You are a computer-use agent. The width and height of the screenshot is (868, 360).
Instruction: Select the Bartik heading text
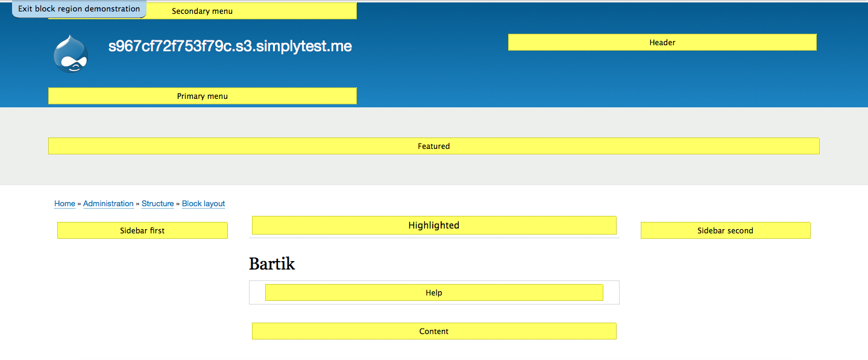click(271, 264)
